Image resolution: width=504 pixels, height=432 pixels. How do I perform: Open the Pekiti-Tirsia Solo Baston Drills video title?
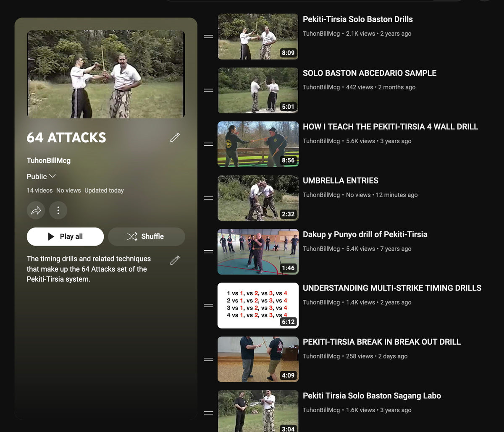tap(357, 19)
